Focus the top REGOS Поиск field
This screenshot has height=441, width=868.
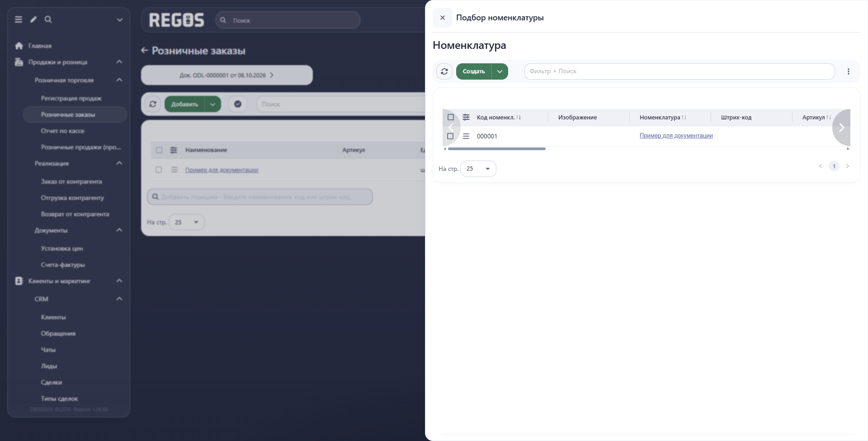click(x=288, y=20)
